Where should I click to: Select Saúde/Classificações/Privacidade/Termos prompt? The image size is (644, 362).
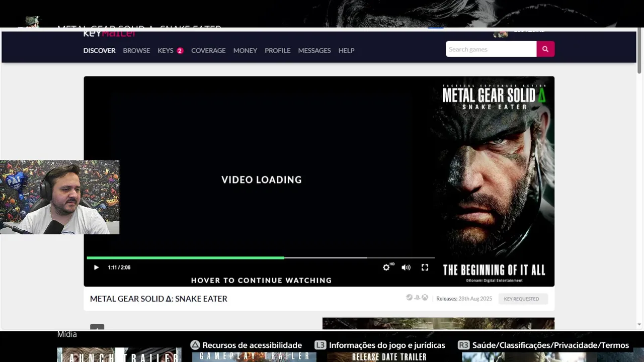coord(543,345)
